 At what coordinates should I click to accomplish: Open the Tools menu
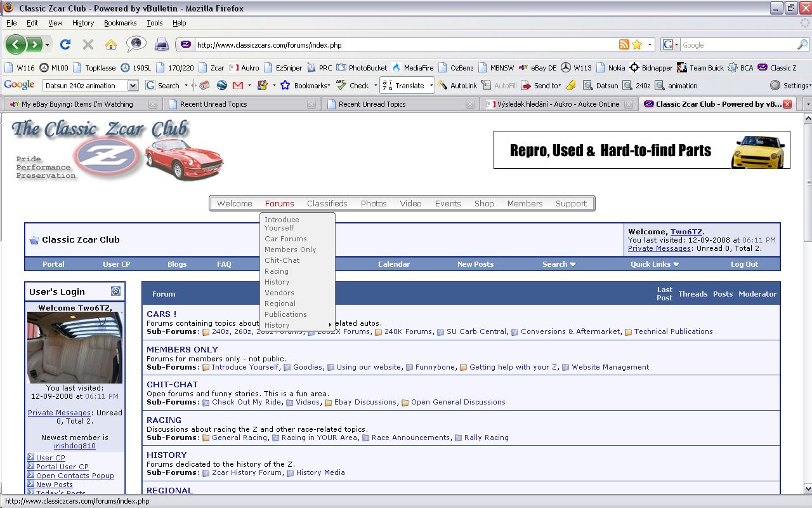point(155,23)
